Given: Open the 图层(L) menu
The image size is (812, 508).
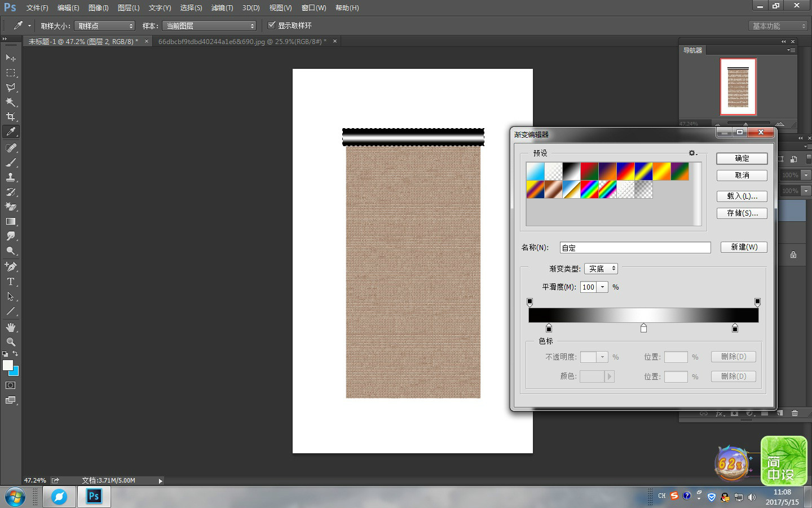Looking at the screenshot, I should point(129,8).
